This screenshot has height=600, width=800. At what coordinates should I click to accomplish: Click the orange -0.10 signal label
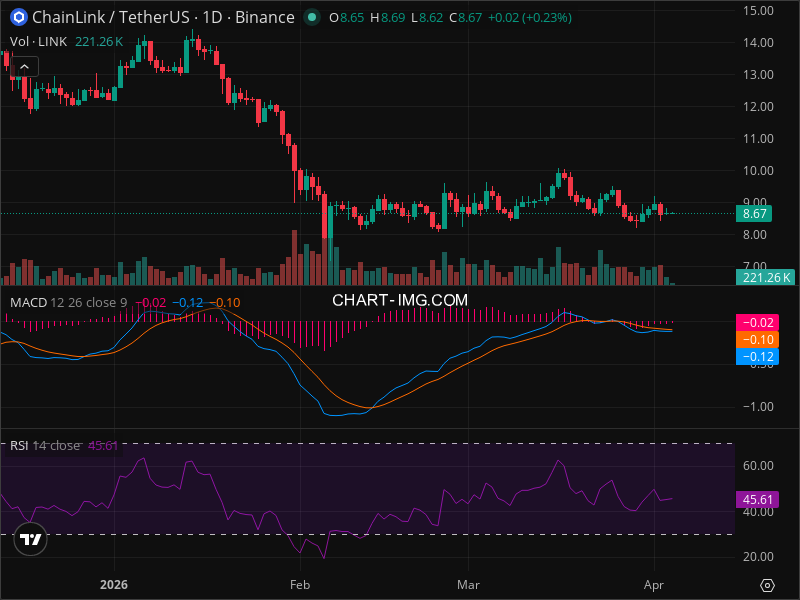pyautogui.click(x=757, y=340)
